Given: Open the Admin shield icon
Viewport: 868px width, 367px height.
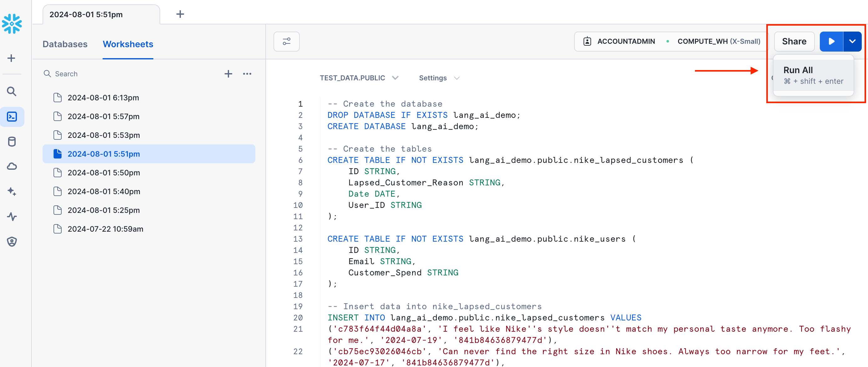Looking at the screenshot, I should click(12, 241).
